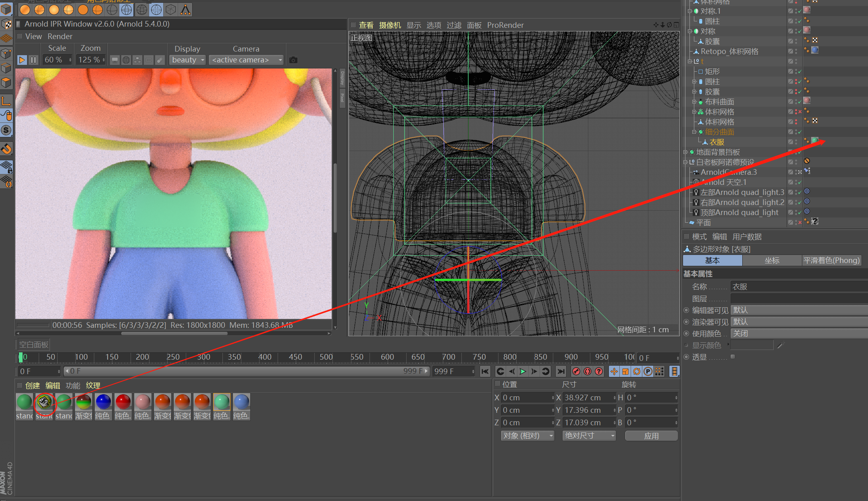Click the go to end of animation button
Image resolution: width=868 pixels, height=501 pixels.
(x=561, y=371)
